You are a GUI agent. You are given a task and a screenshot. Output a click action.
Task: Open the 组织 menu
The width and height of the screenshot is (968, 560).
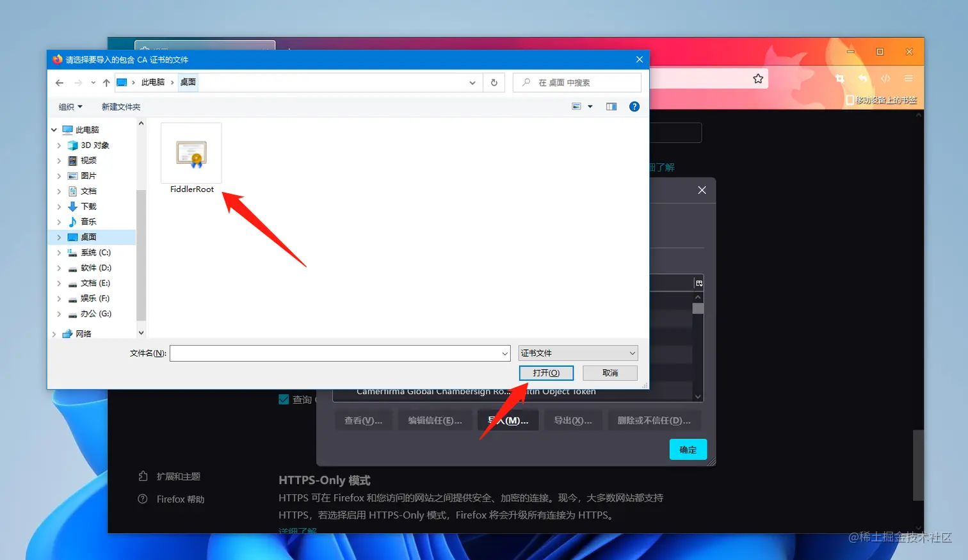(x=70, y=107)
